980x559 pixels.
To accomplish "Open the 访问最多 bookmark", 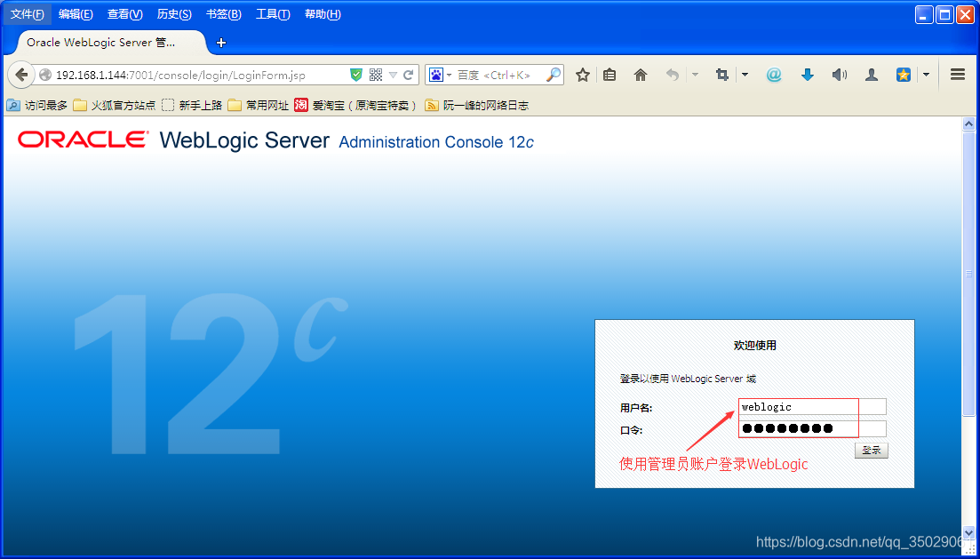I will coord(37,105).
